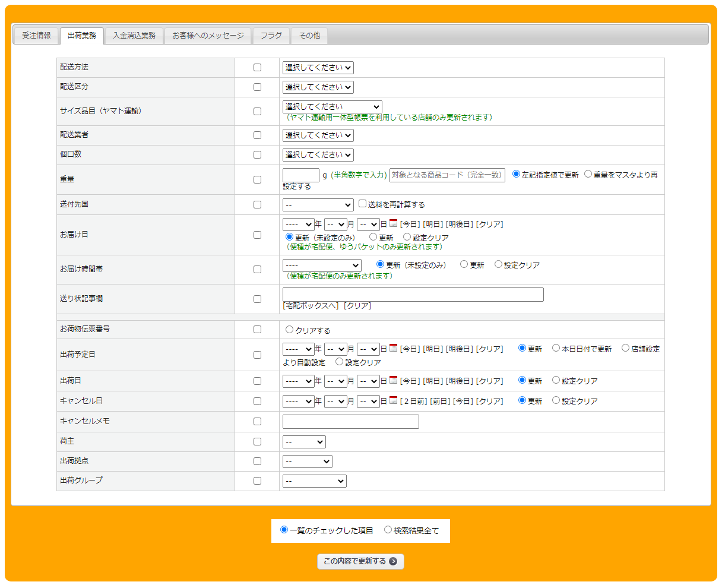Open calendar icon for お届け日

(393, 223)
